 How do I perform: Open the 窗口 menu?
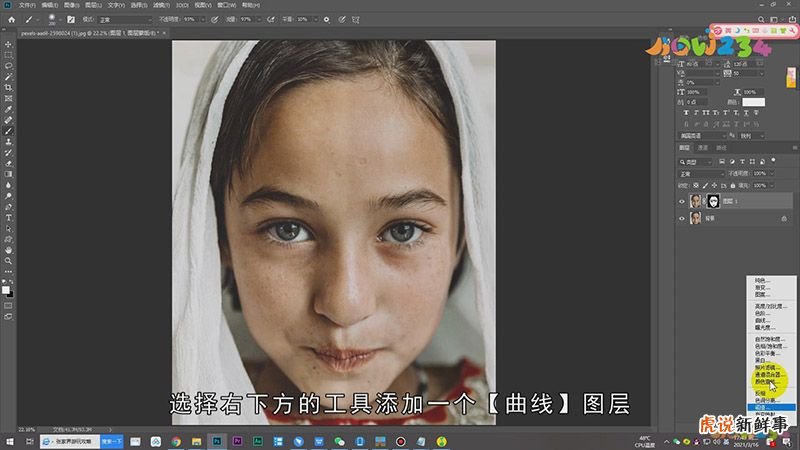[227, 5]
